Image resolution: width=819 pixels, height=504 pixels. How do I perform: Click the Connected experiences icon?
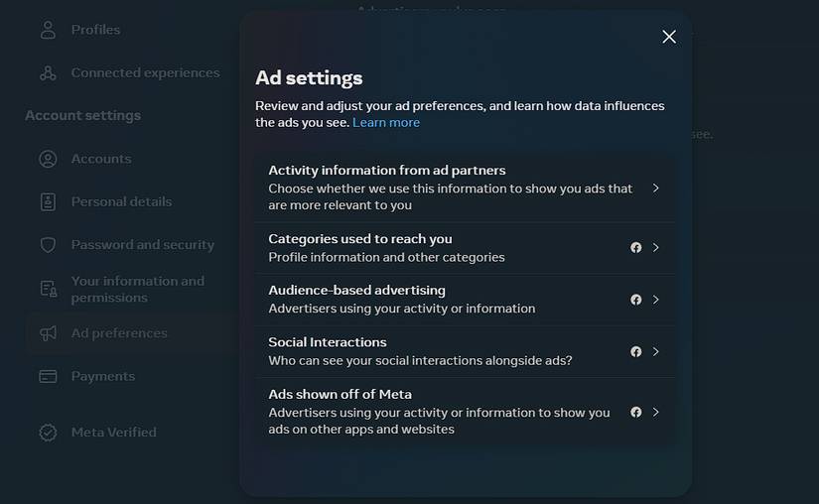[48, 72]
